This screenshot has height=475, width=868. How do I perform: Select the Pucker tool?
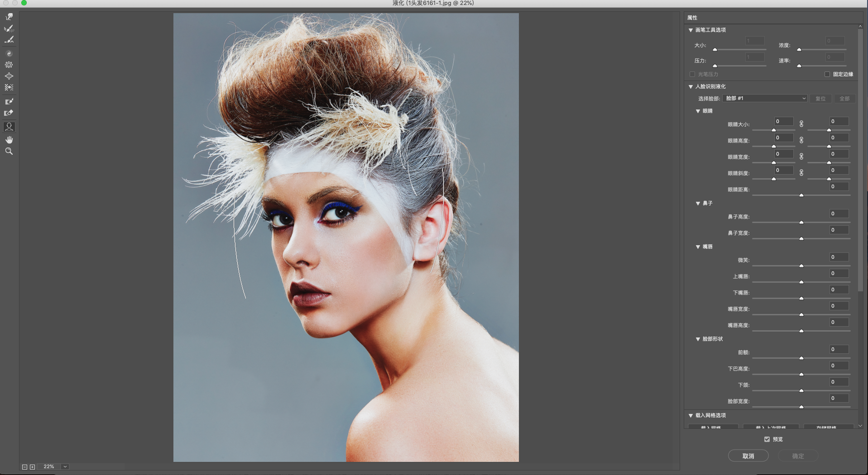tap(9, 65)
